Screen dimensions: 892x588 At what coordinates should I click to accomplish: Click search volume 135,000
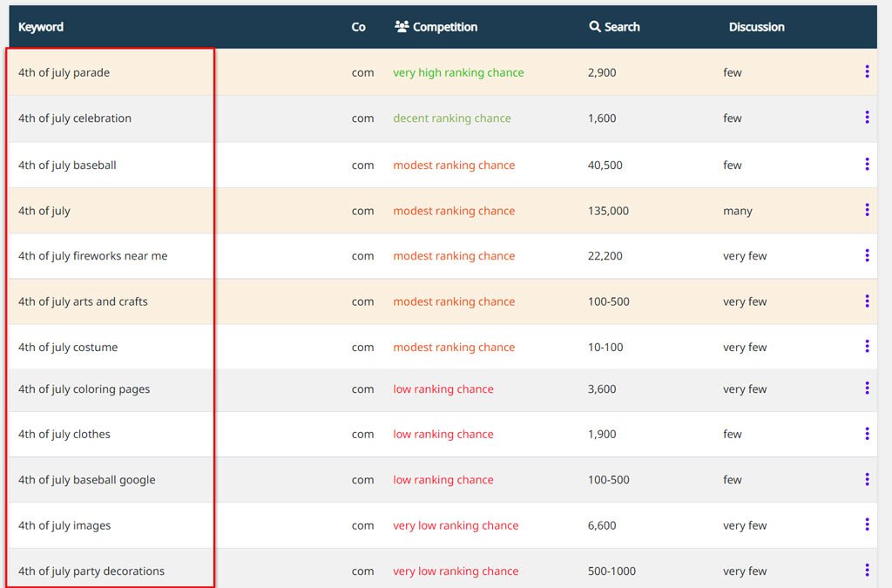tap(608, 211)
